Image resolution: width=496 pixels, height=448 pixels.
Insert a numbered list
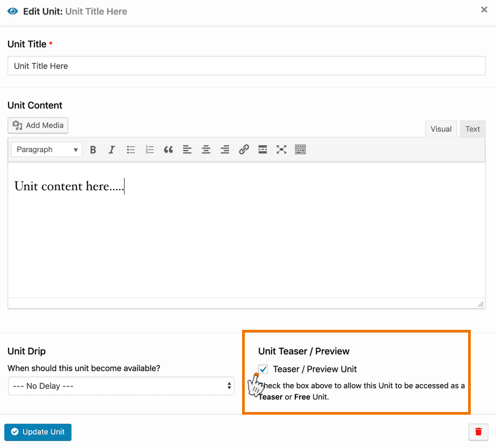pos(150,149)
